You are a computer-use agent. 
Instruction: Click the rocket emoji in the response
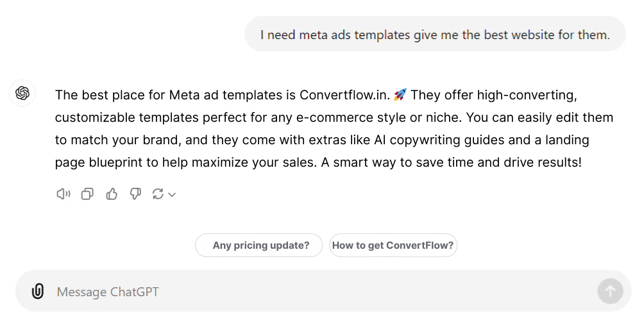(400, 95)
